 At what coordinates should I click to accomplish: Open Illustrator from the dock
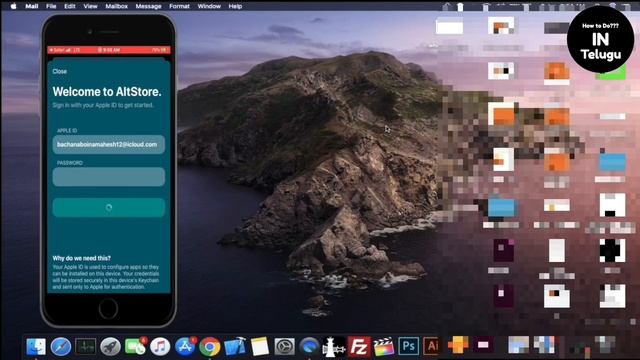431,347
